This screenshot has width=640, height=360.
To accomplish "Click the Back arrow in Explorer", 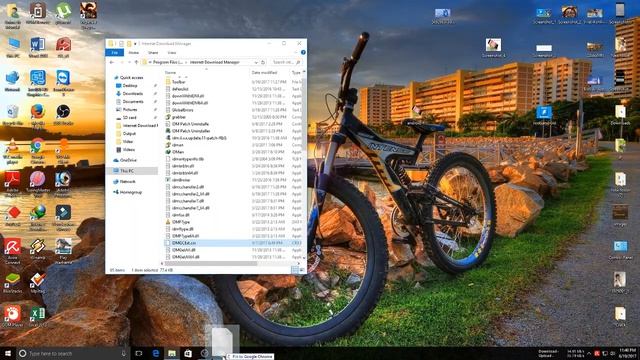I will [112, 62].
